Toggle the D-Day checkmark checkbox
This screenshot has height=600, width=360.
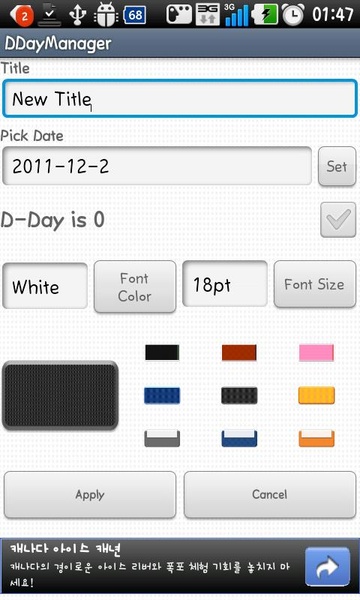(x=338, y=220)
